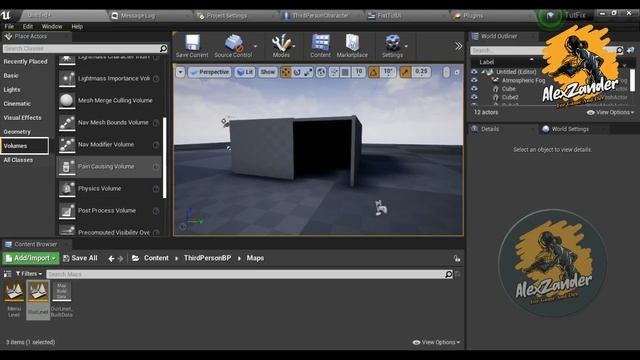Select scale transform gizmo tool

308,72
